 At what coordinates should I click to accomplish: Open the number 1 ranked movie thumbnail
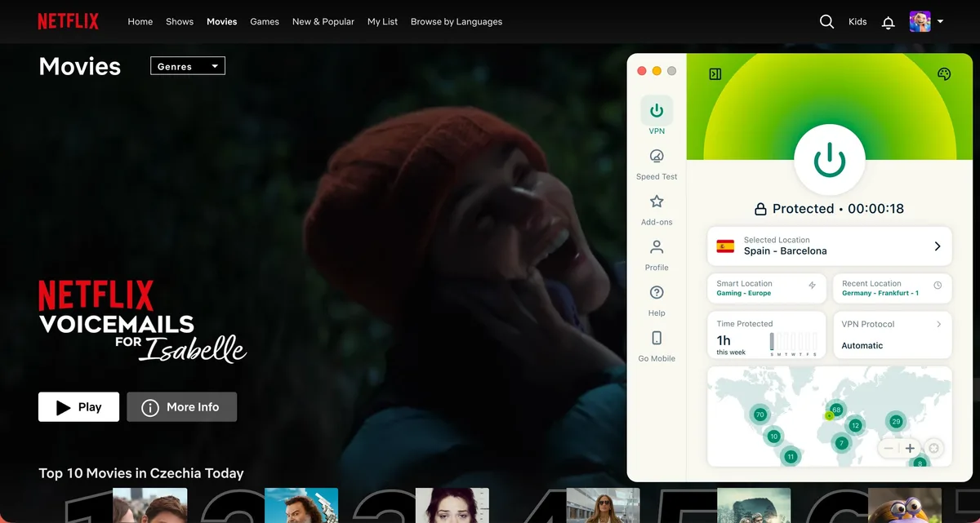point(149,506)
